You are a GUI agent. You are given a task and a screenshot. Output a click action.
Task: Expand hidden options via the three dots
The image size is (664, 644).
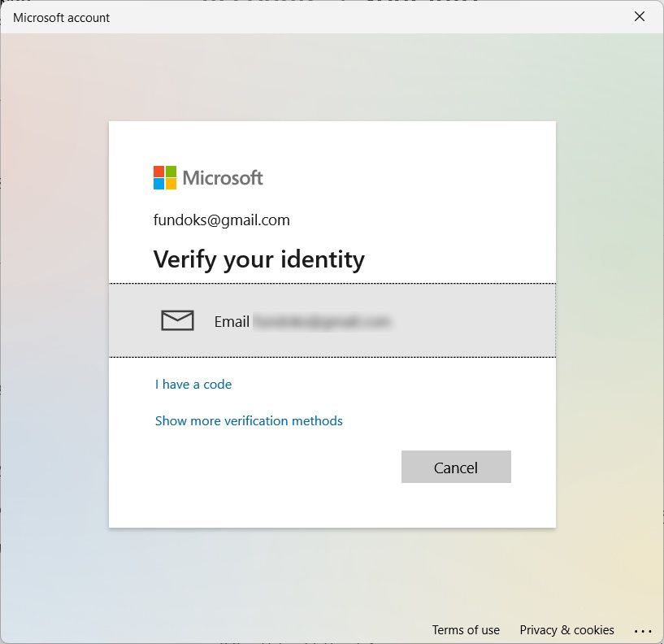click(644, 630)
